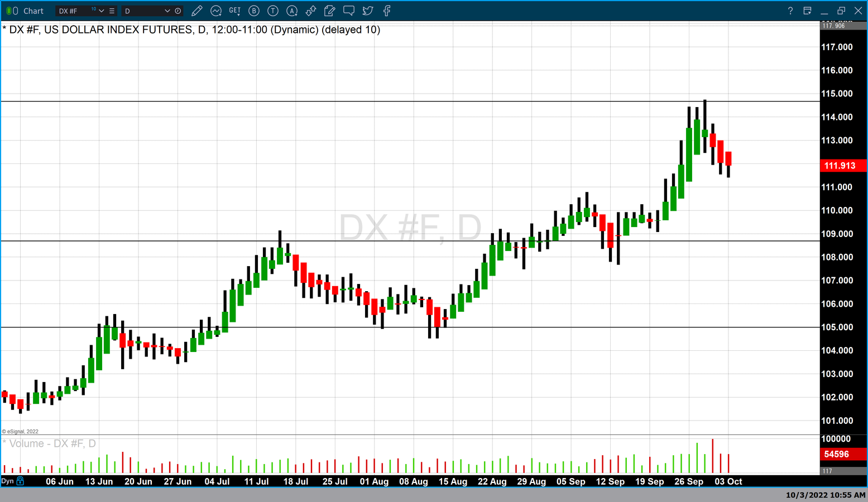The height and width of the screenshot is (502, 868).
Task: Click the circled A toolbar icon
Action: pos(292,11)
